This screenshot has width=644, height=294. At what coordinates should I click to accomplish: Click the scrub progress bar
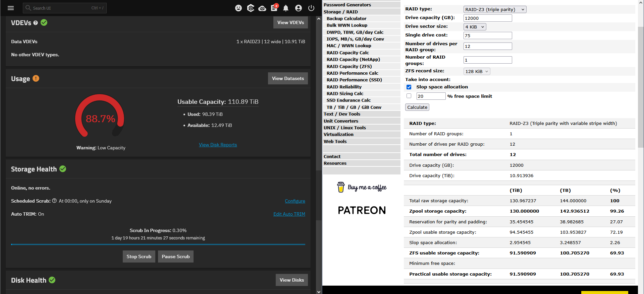point(158,244)
